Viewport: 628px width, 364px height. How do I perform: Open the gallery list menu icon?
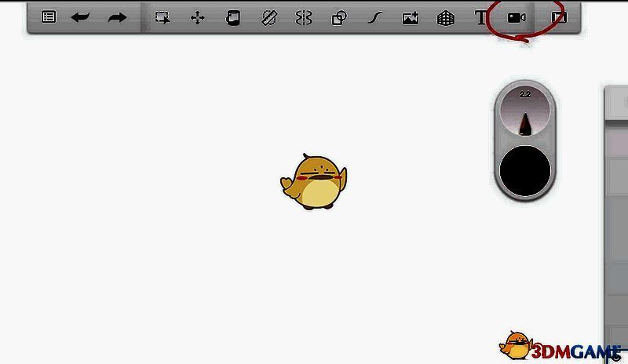click(49, 16)
